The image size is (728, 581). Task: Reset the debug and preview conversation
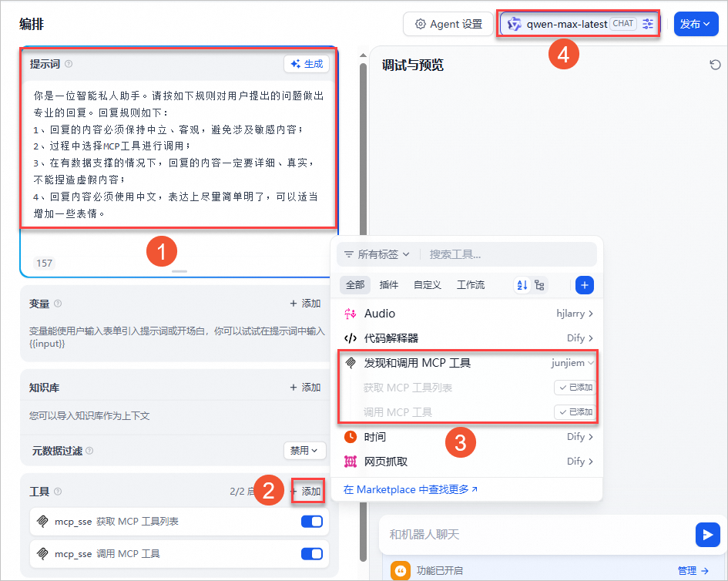click(715, 65)
